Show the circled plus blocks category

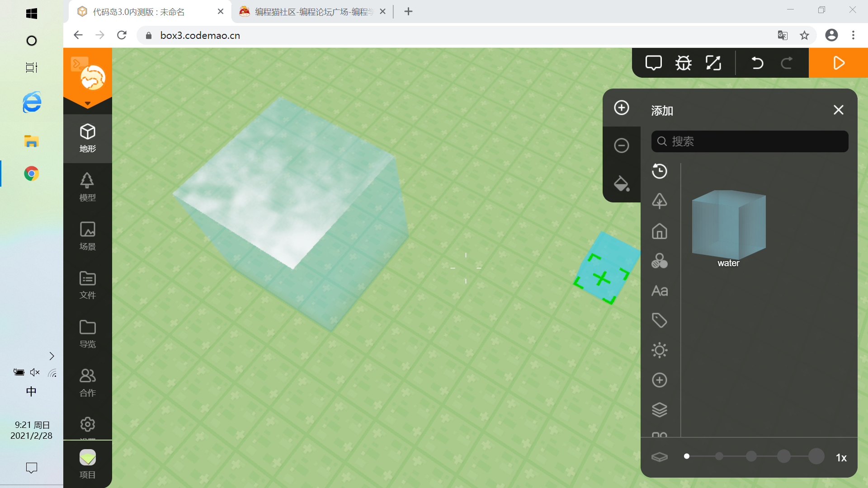coord(660,380)
